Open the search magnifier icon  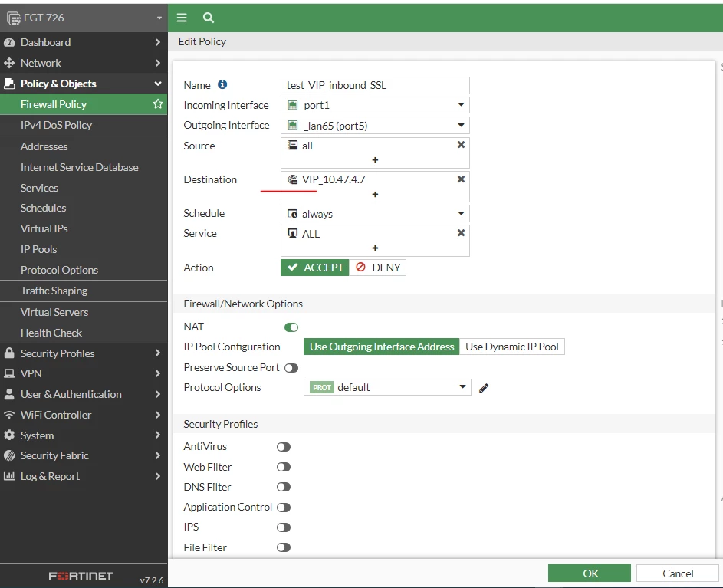coord(209,18)
